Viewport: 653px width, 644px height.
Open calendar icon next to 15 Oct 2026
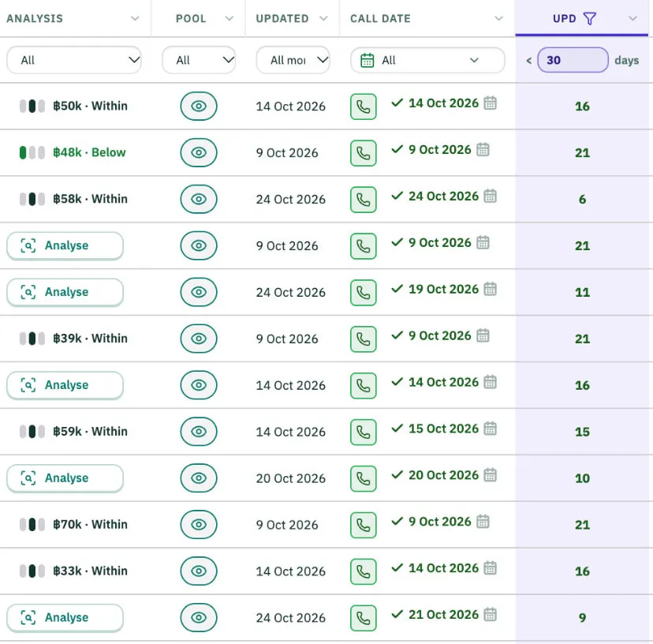[x=491, y=428]
